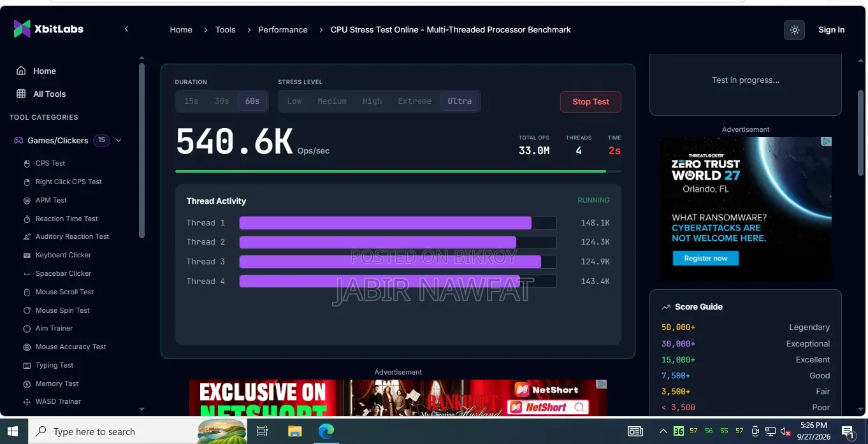Collapse the sidebar with the chevron arrow
Image resolution: width=868 pixels, height=444 pixels.
(126, 29)
